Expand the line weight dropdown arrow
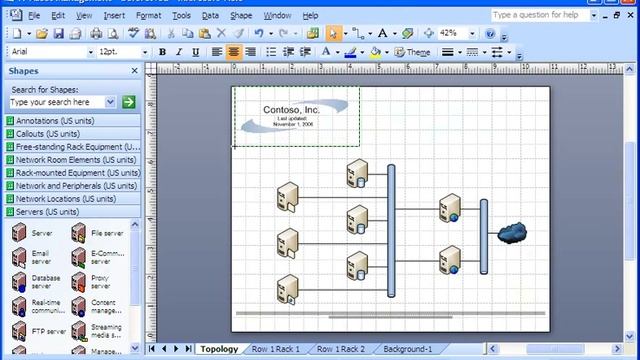The width and height of the screenshot is (640, 360). (x=460, y=52)
